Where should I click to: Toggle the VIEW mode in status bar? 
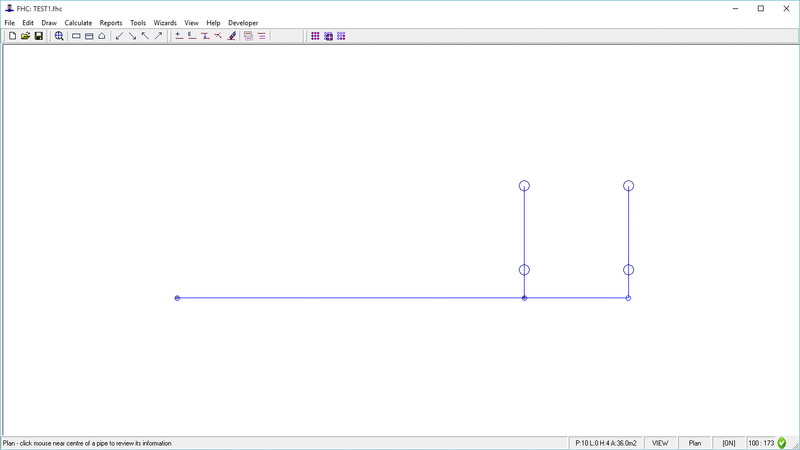660,443
